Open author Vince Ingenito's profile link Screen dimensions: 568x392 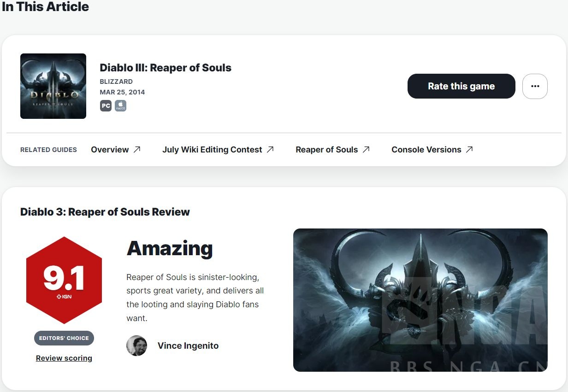(x=188, y=345)
